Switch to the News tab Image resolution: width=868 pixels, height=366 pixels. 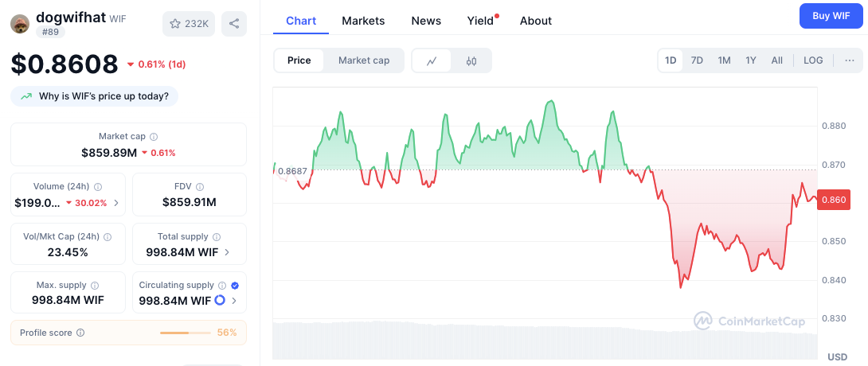click(426, 21)
